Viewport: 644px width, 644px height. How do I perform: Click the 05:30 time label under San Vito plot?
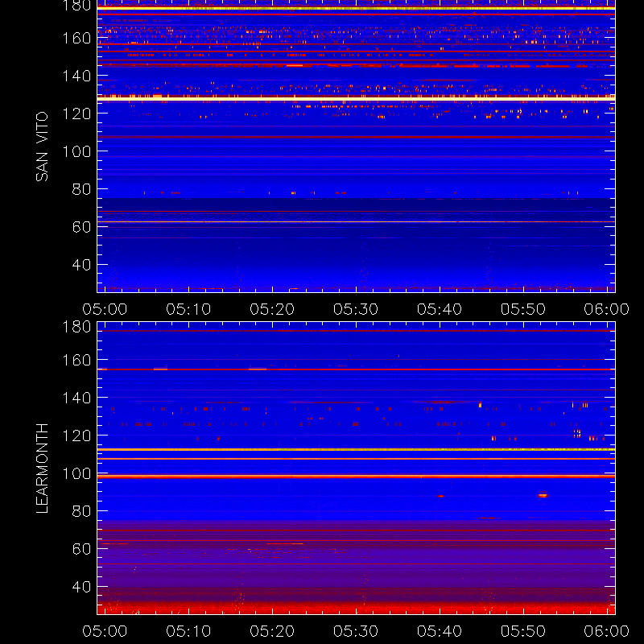(x=356, y=309)
